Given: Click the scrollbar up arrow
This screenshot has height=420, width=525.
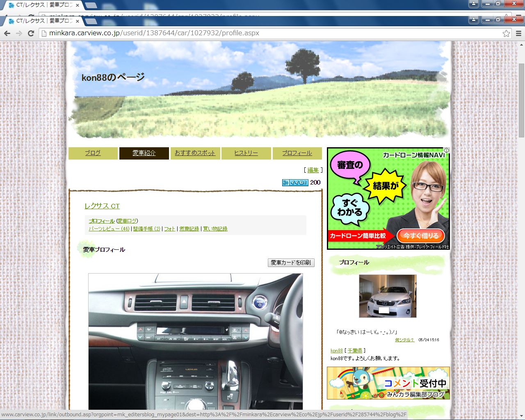Looking at the screenshot, I should tap(521, 44).
